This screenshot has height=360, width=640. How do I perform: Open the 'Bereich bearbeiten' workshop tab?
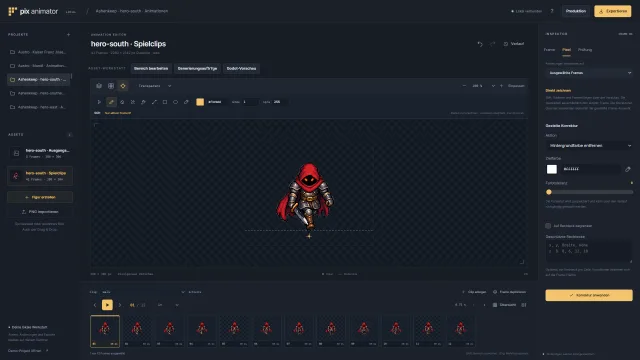(x=151, y=69)
